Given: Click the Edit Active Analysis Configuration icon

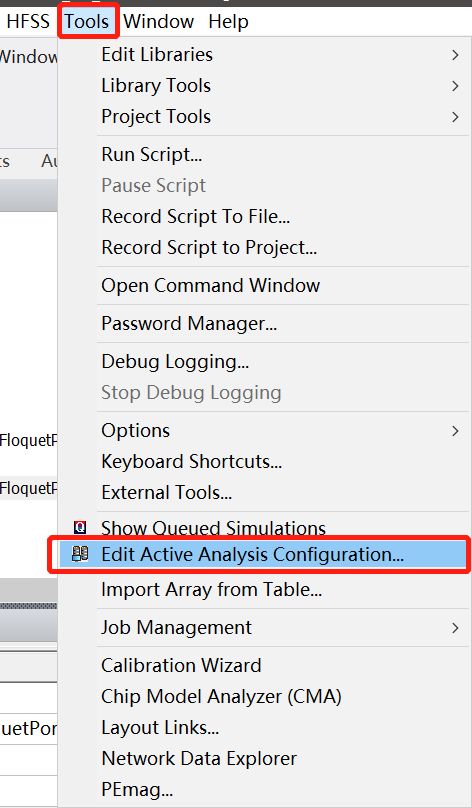Looking at the screenshot, I should pos(80,554).
